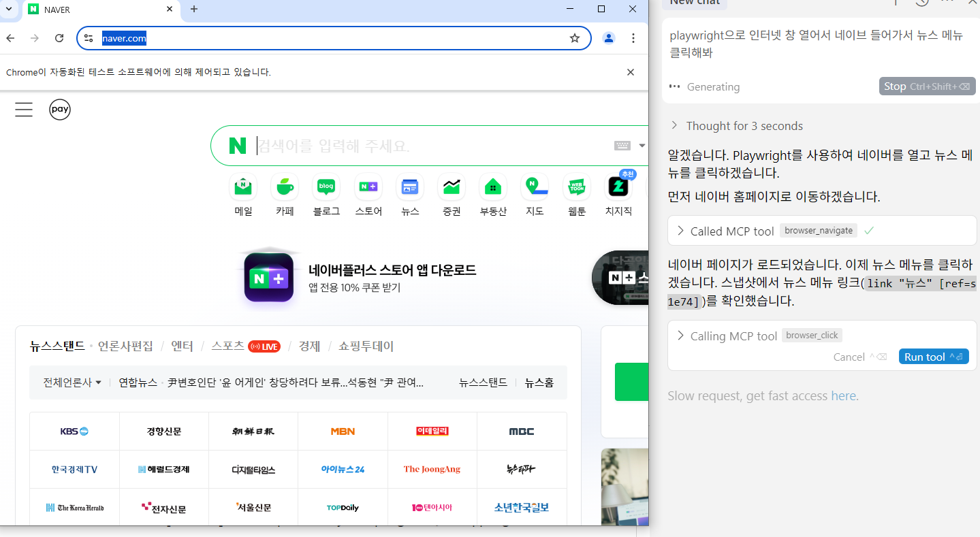Open the KBS press logo
The image size is (980, 537).
tap(74, 431)
